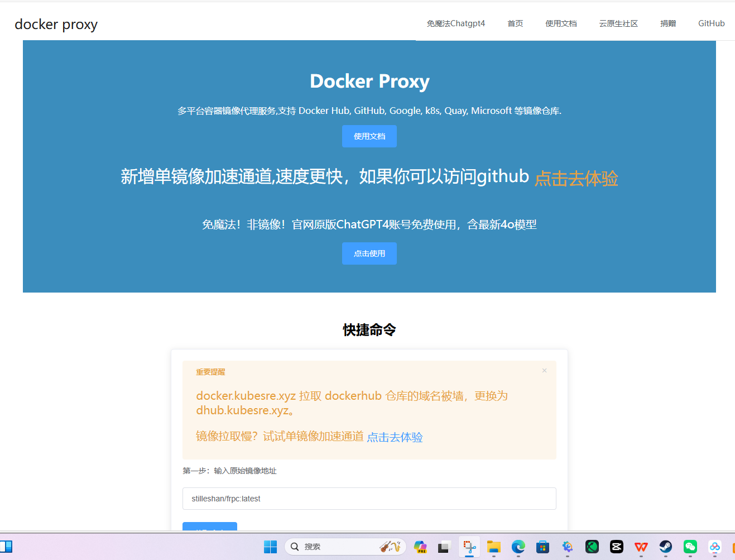The image size is (735, 560).
Task: Click the Docker Proxy banner heading
Action: point(369,82)
